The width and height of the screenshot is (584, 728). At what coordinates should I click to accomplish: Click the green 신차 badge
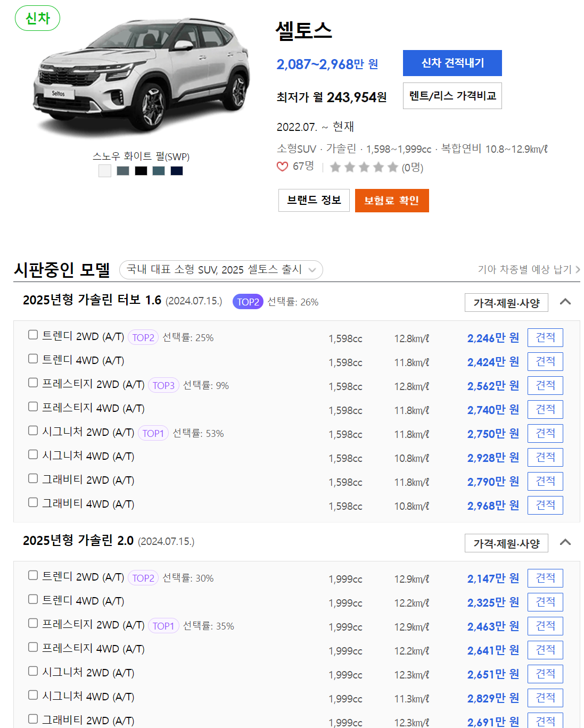[x=37, y=18]
